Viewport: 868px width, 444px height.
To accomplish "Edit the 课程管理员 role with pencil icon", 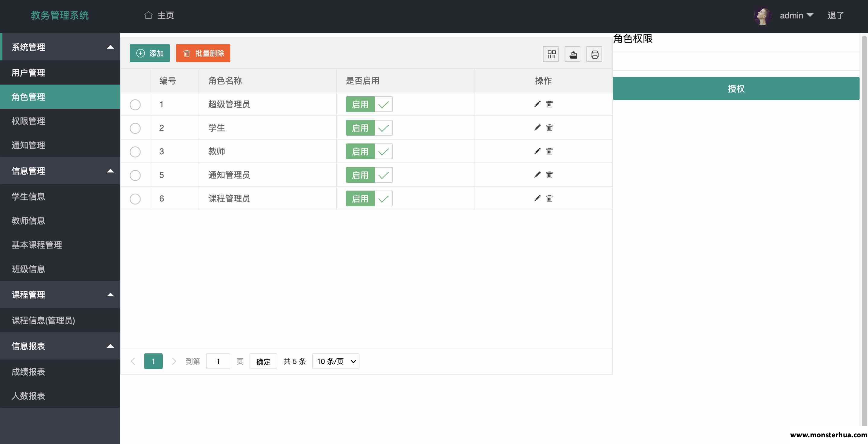I will pyautogui.click(x=538, y=198).
